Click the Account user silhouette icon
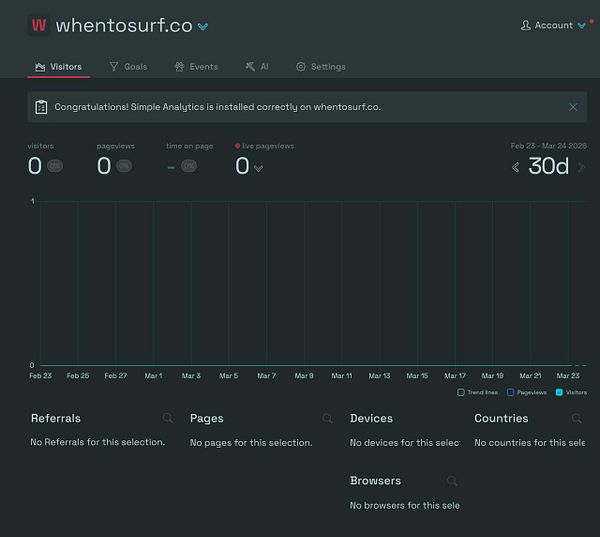 525,25
